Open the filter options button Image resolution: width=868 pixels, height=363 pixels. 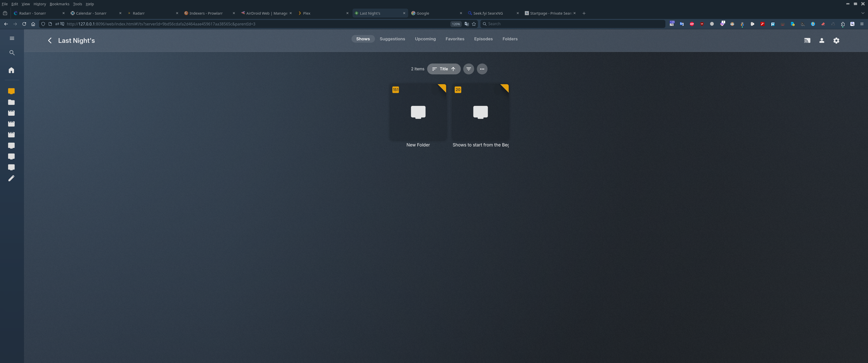coord(468,69)
